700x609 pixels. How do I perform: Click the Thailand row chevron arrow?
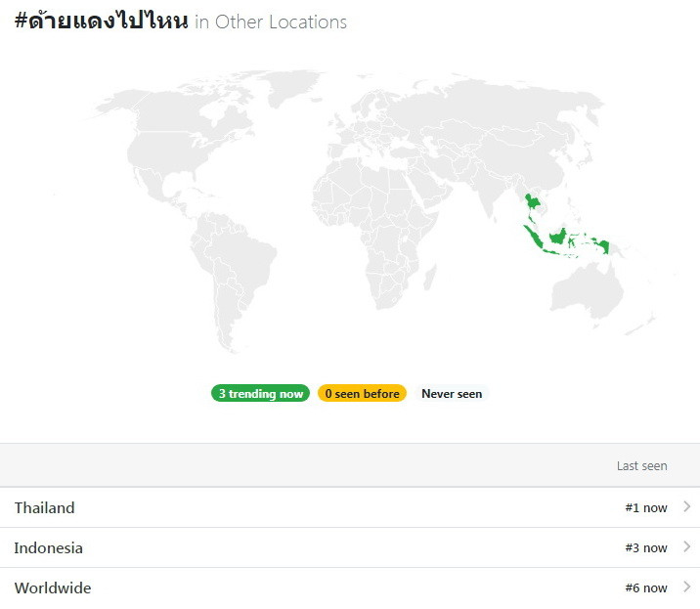(x=687, y=506)
